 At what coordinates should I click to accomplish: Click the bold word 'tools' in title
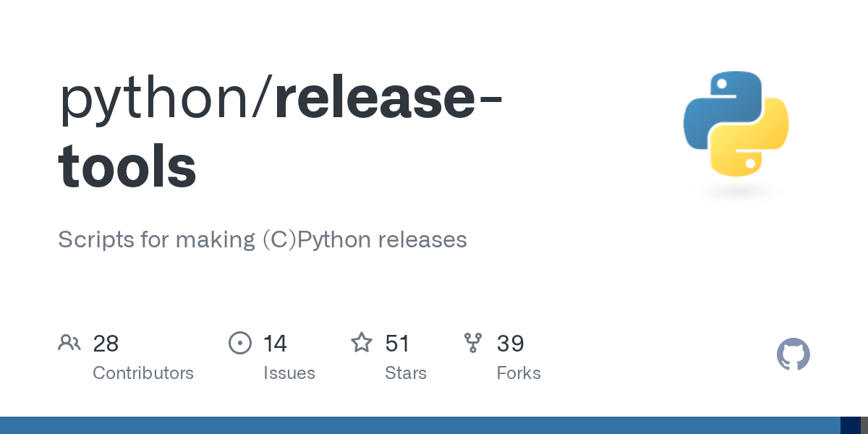(127, 166)
